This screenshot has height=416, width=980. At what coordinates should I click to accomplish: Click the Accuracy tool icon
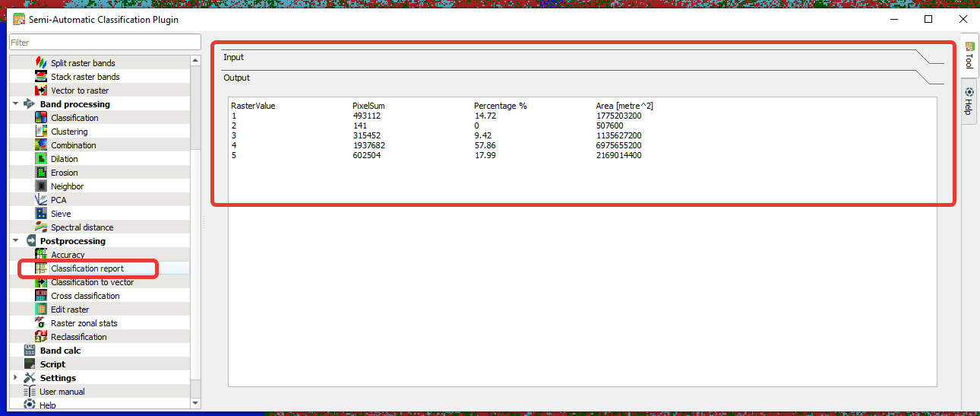(x=41, y=255)
